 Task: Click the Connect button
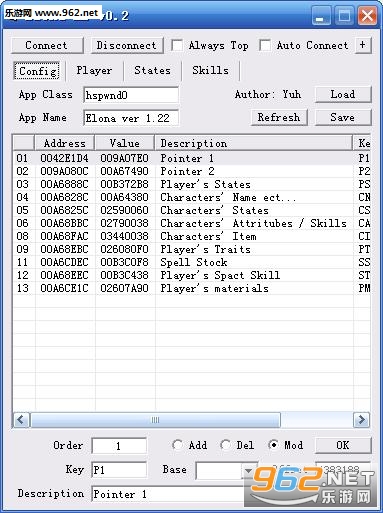click(x=47, y=45)
